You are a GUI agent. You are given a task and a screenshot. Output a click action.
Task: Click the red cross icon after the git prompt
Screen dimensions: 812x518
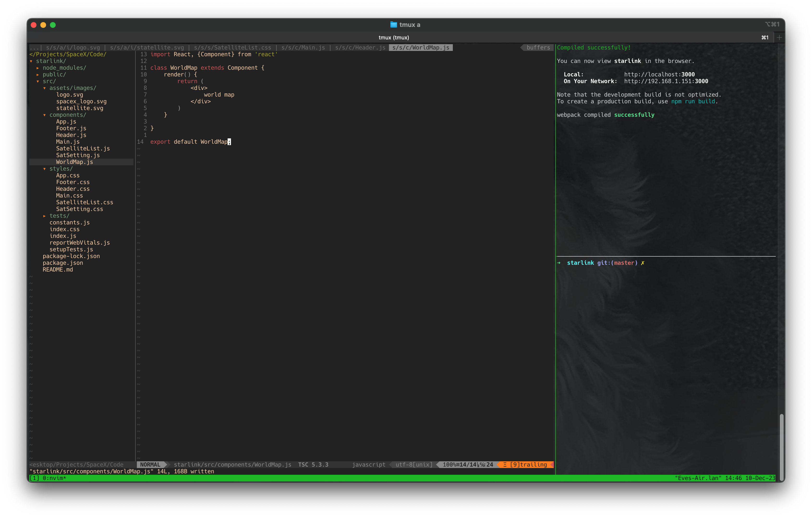(x=643, y=263)
